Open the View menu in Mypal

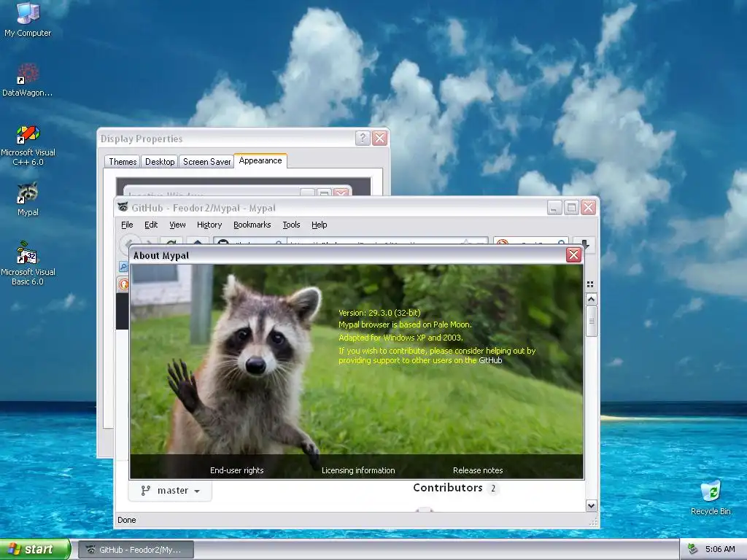[x=177, y=225]
